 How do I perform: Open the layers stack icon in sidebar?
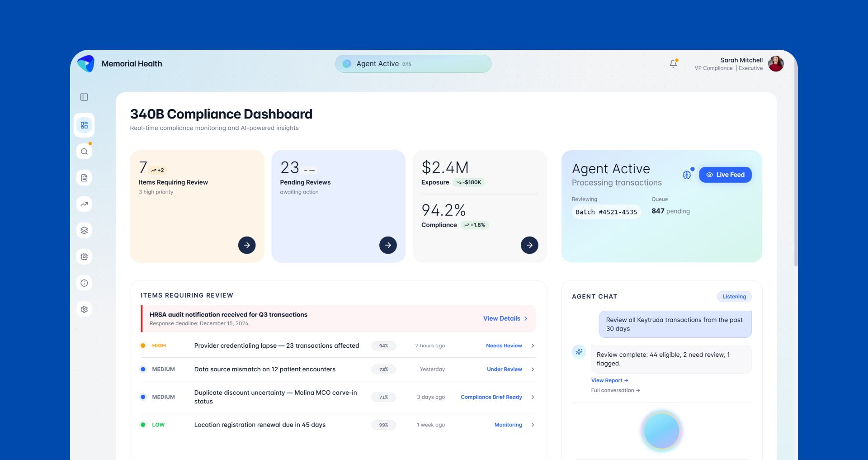tap(84, 230)
